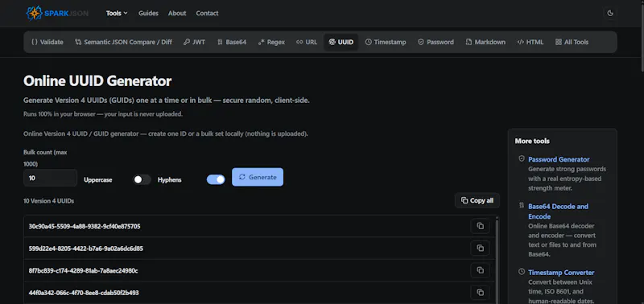Click the Online UUID Generator heading
The image size is (644, 304).
[x=97, y=80]
